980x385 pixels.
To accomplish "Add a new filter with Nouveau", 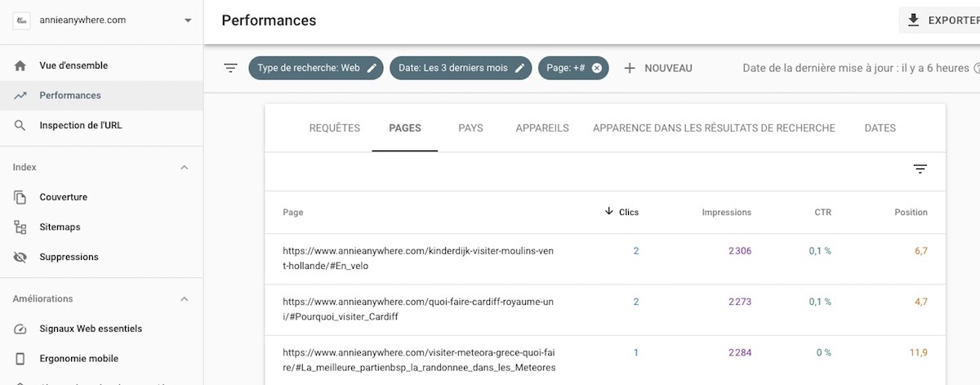I will click(x=657, y=68).
